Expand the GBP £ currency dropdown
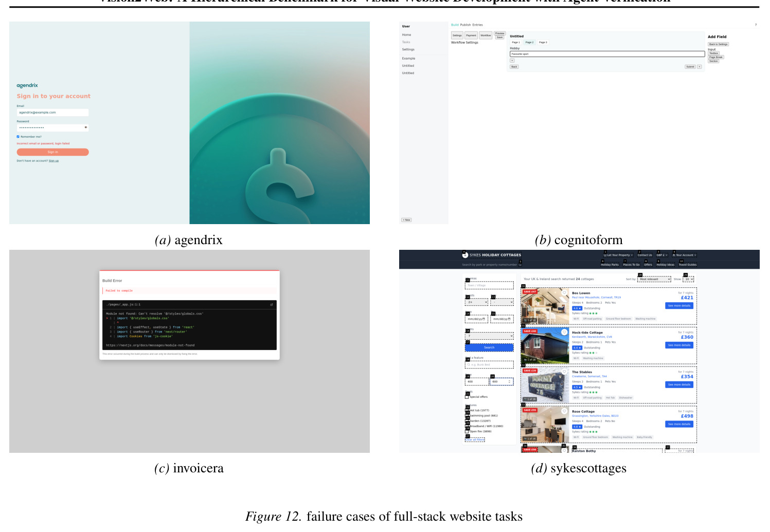 662,255
